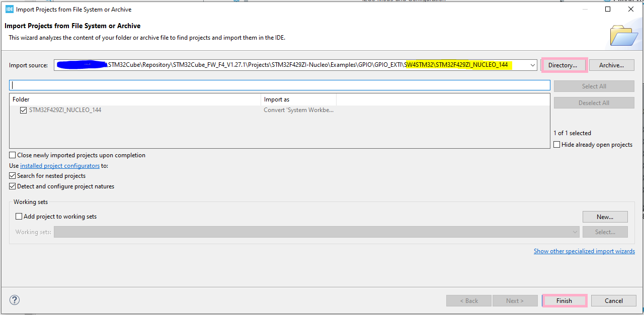The height and width of the screenshot is (315, 644).
Task: Open the Archive browse dialog
Action: pyautogui.click(x=611, y=65)
